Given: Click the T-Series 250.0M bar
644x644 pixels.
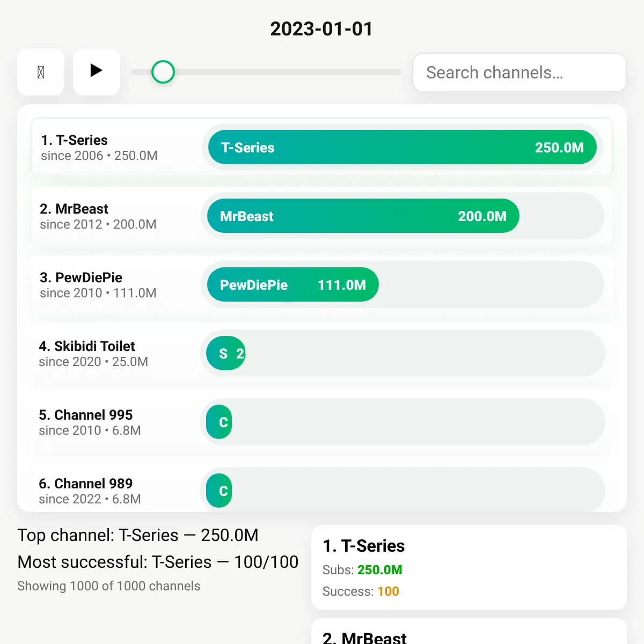Looking at the screenshot, I should (402, 147).
